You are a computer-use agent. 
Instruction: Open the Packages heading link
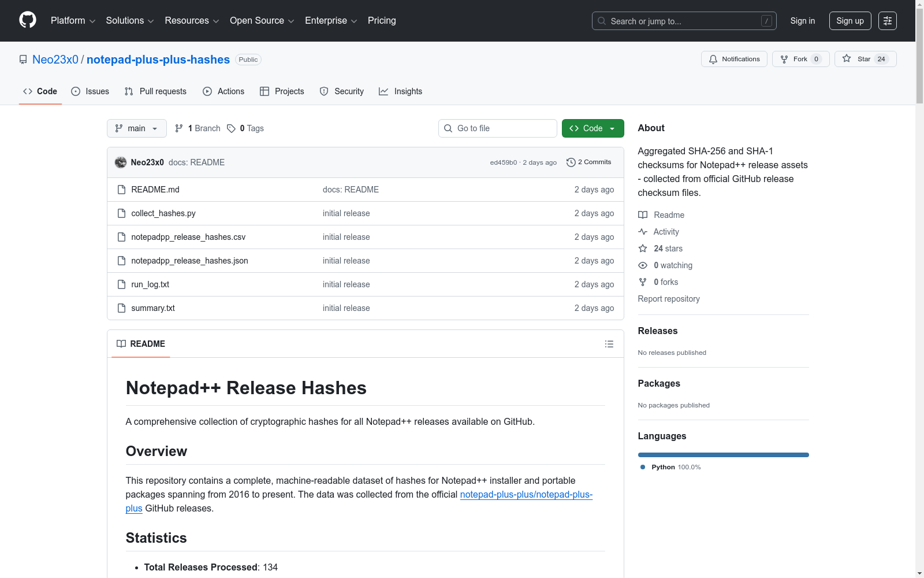click(659, 384)
